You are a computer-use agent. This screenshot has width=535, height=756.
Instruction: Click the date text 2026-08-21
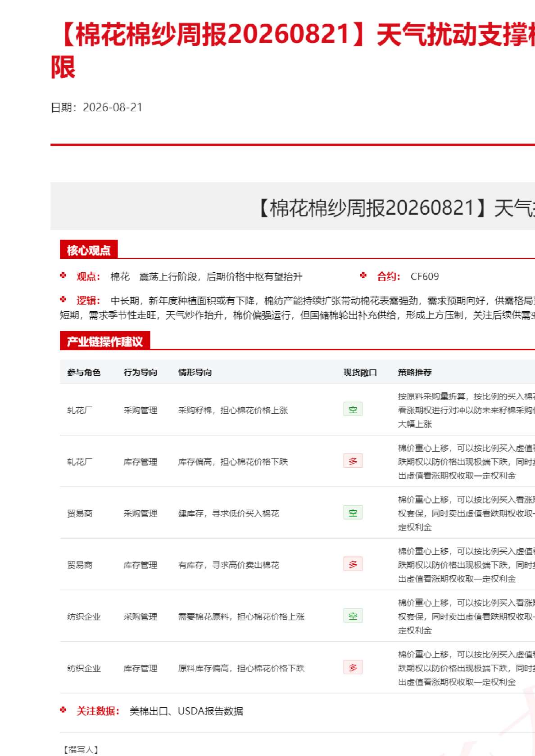(x=113, y=108)
